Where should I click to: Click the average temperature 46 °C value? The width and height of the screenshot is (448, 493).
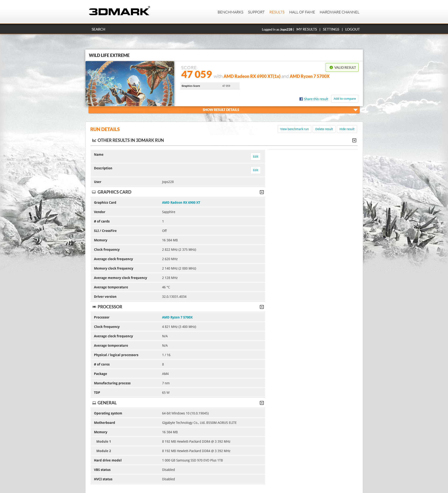pos(166,287)
